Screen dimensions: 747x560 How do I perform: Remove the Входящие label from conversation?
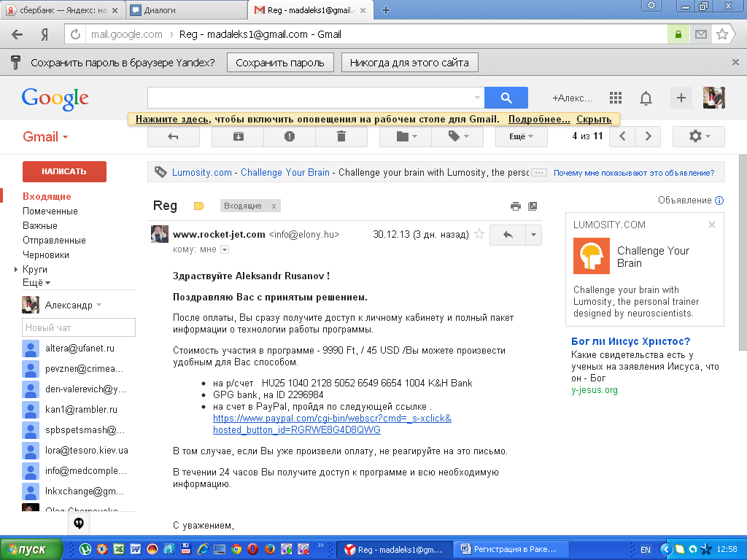click(x=274, y=206)
